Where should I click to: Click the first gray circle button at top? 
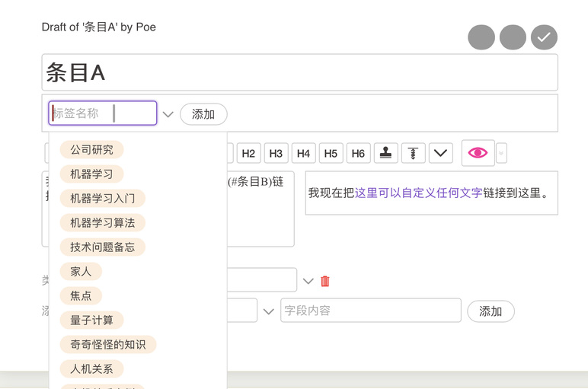(481, 37)
